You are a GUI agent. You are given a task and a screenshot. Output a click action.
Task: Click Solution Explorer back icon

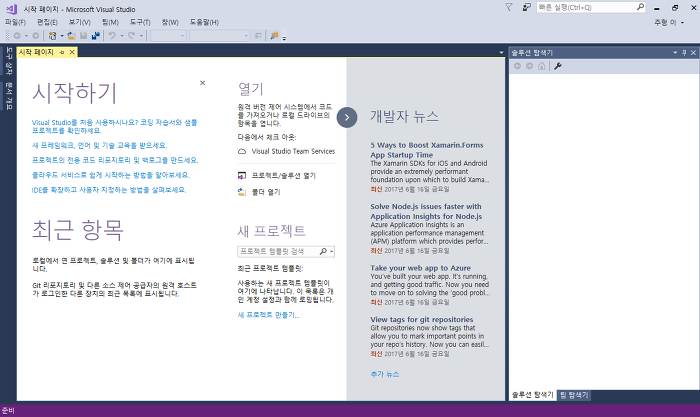pyautogui.click(x=517, y=66)
